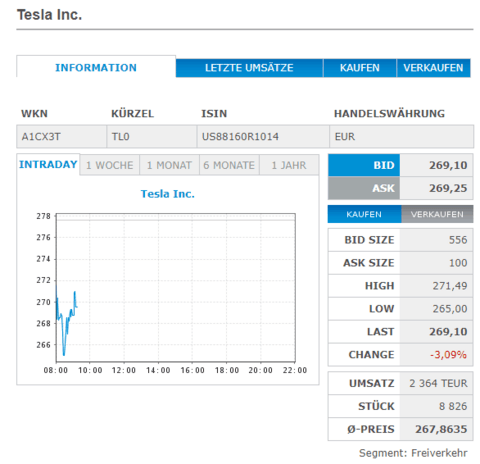Click the Change value -3,09%
Image resolution: width=480 pixels, height=464 pixels.
click(448, 355)
